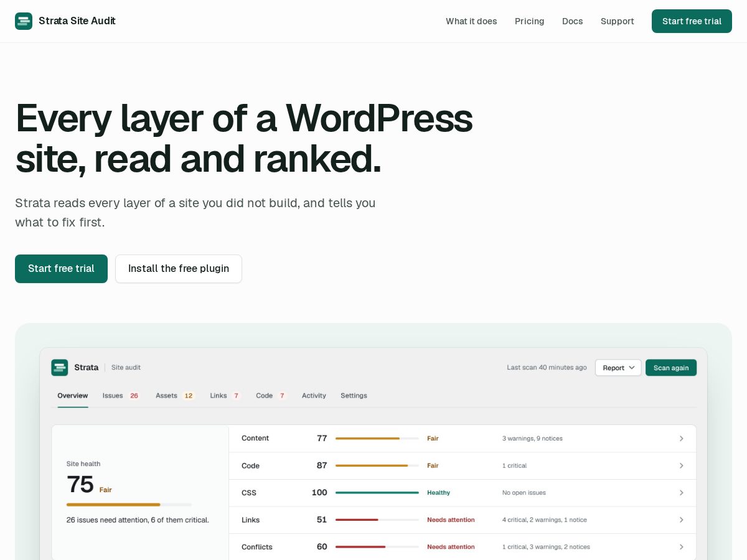The width and height of the screenshot is (747, 560).
Task: Click the '1 critical' text in Code row
Action: pos(514,465)
